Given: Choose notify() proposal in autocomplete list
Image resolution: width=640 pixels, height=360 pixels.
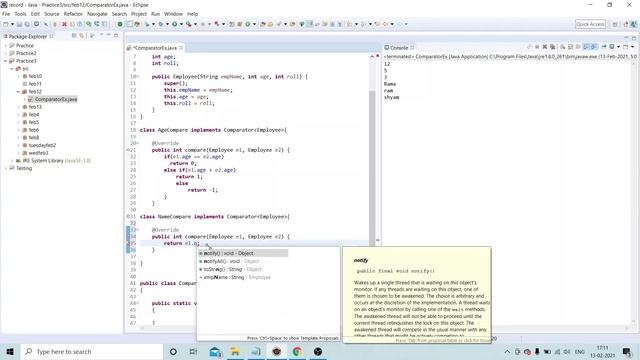Looking at the screenshot, I should [243, 253].
